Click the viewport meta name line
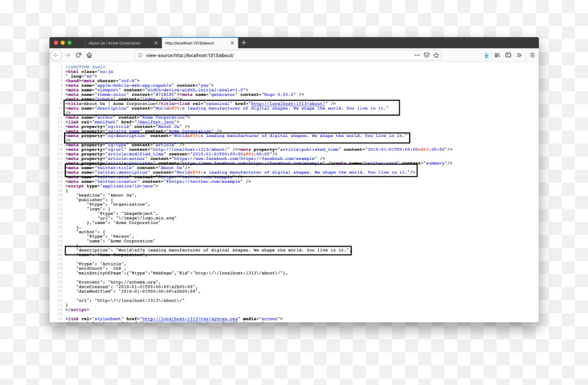588x385 pixels. click(x=157, y=90)
